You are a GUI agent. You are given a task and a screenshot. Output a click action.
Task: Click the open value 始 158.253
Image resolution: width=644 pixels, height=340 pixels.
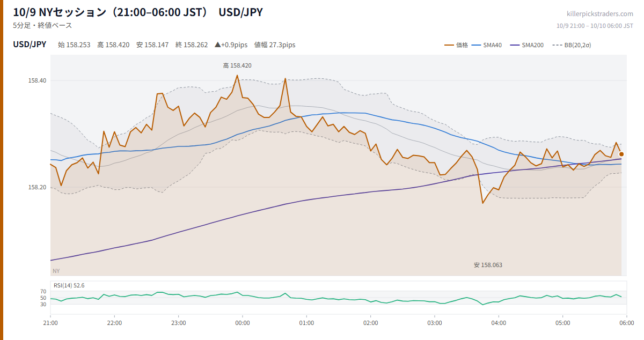pos(74,45)
